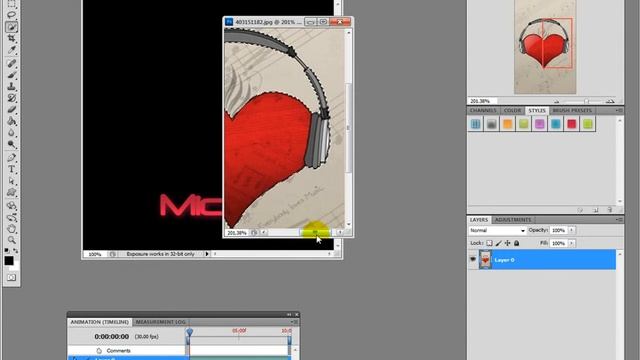
Task: Apply the gray style swatch
Action: pos(492,124)
